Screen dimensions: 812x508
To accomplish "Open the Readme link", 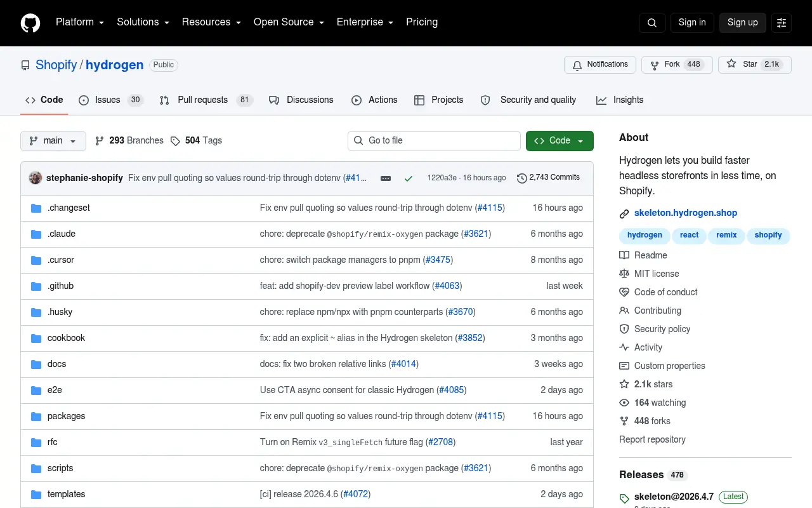I will [643, 255].
